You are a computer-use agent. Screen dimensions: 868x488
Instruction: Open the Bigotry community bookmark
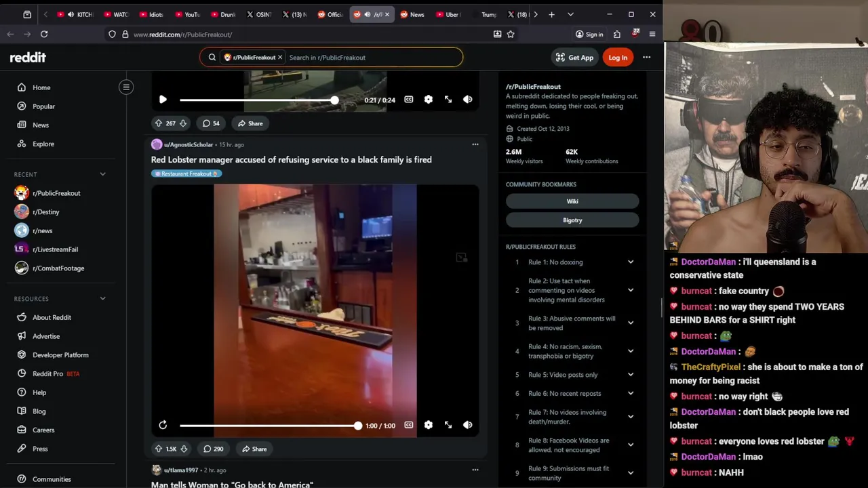[572, 220]
